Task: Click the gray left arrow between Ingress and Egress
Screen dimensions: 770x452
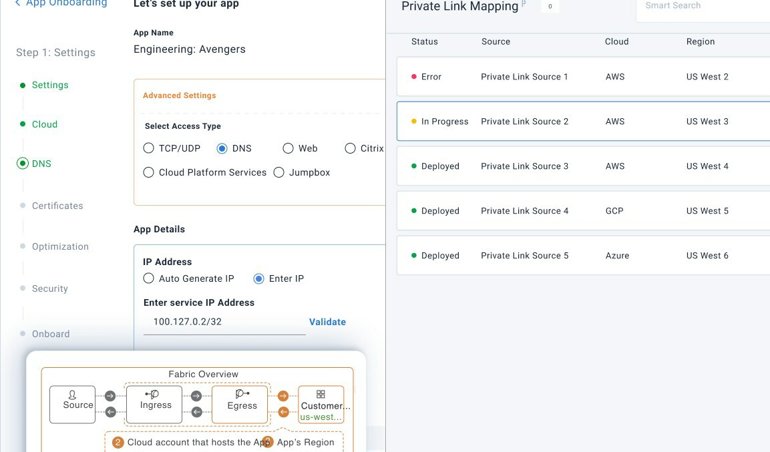Action: (197, 412)
